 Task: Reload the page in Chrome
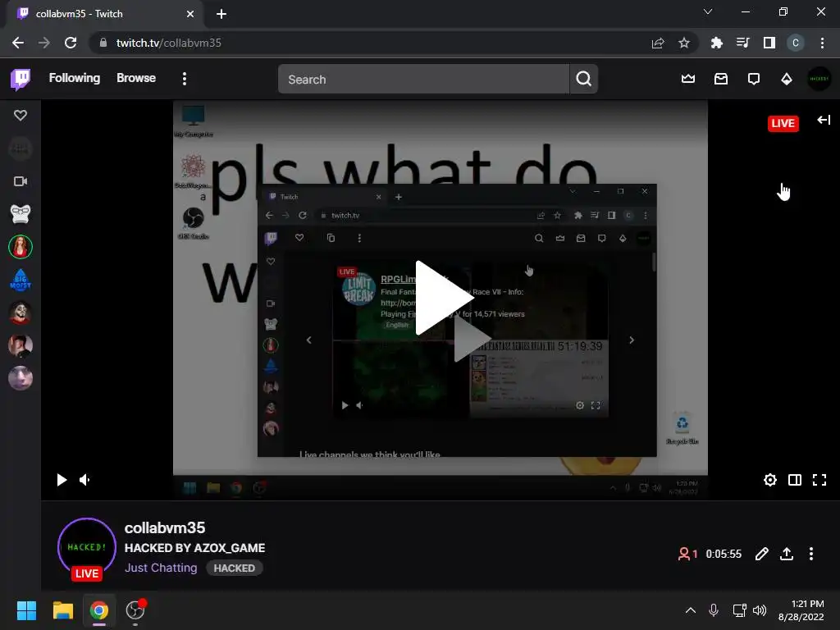(x=71, y=43)
